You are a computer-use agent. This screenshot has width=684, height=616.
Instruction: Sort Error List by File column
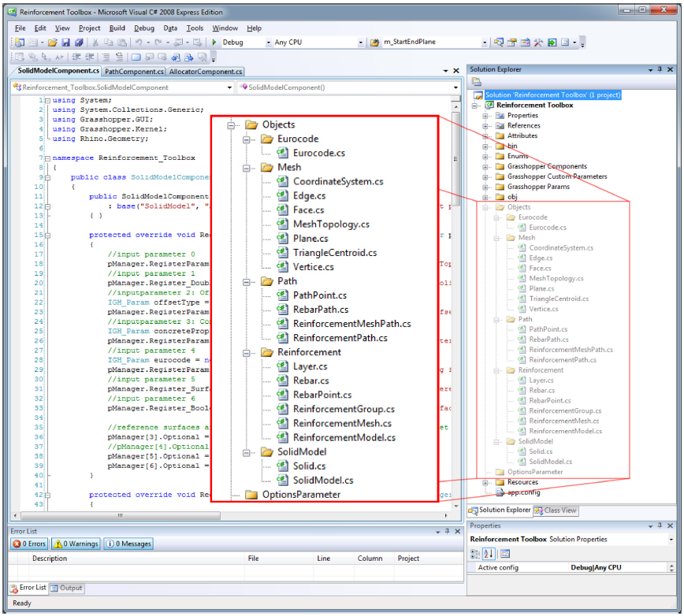[280, 558]
